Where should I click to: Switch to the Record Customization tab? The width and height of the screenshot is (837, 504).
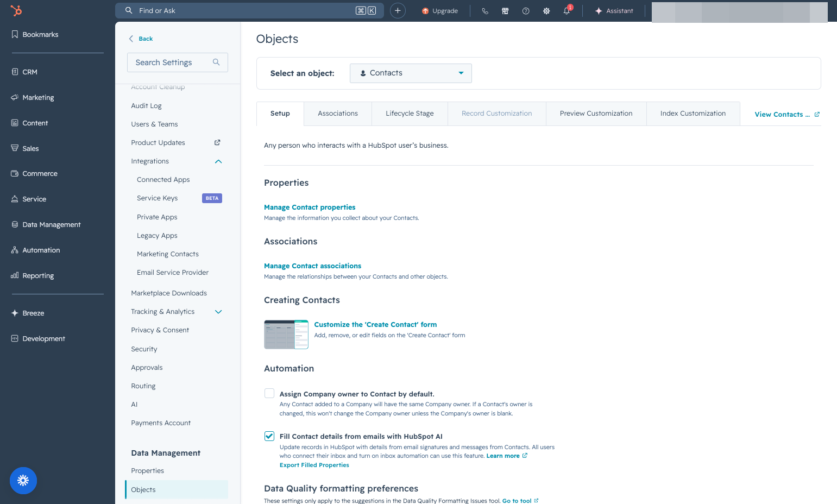pyautogui.click(x=497, y=114)
